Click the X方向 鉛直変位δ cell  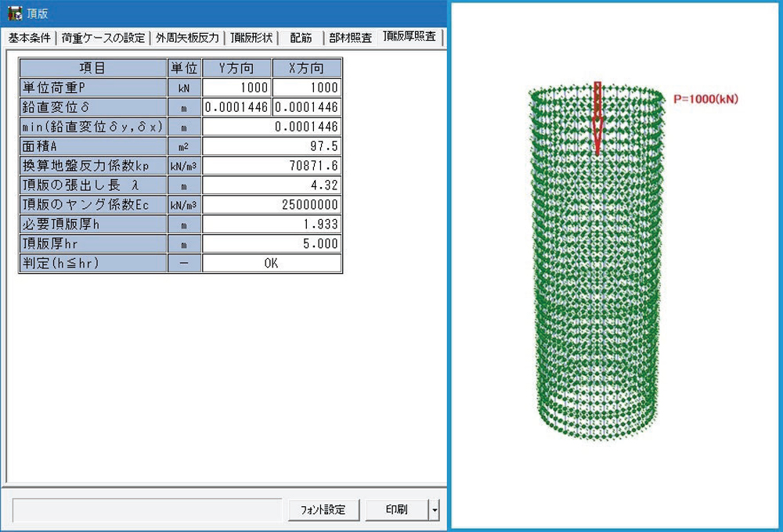click(x=307, y=107)
